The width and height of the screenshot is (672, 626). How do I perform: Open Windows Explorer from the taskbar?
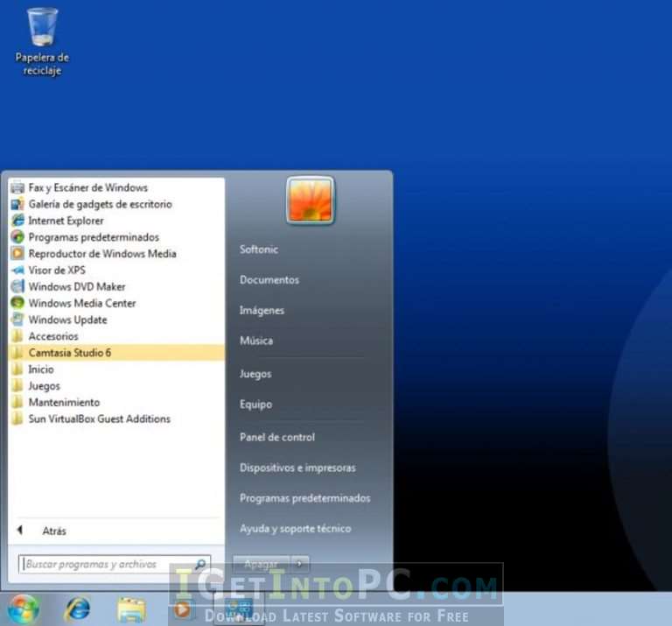tap(131, 609)
